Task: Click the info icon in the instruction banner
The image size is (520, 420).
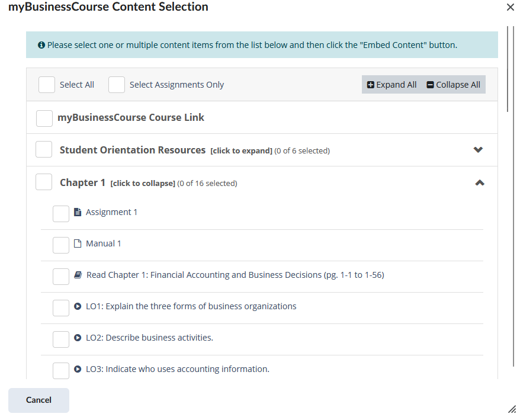Action: [41, 45]
